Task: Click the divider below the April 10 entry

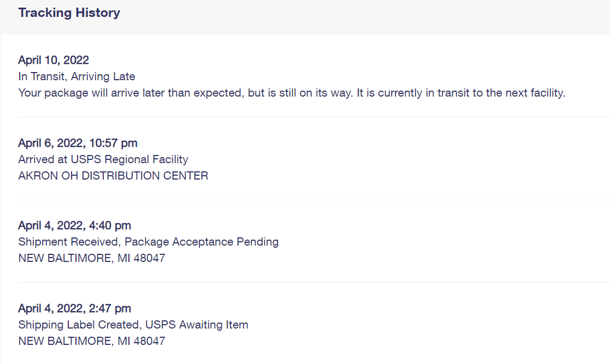Action: point(313,117)
